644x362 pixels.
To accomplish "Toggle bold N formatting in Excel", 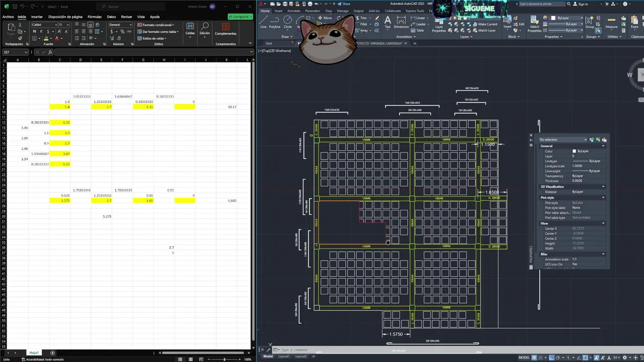I will (35, 31).
